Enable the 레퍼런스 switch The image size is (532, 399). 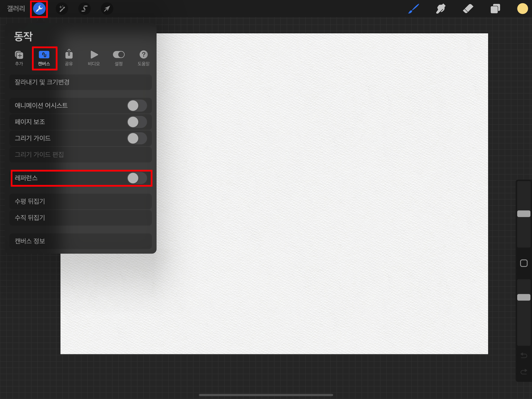point(137,178)
